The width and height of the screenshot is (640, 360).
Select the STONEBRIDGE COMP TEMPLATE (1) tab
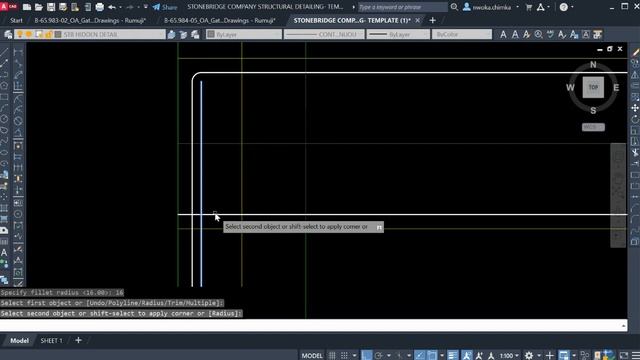click(351, 20)
